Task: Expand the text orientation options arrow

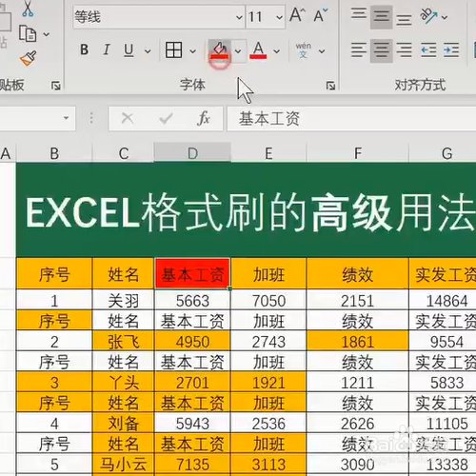Action: click(445, 17)
